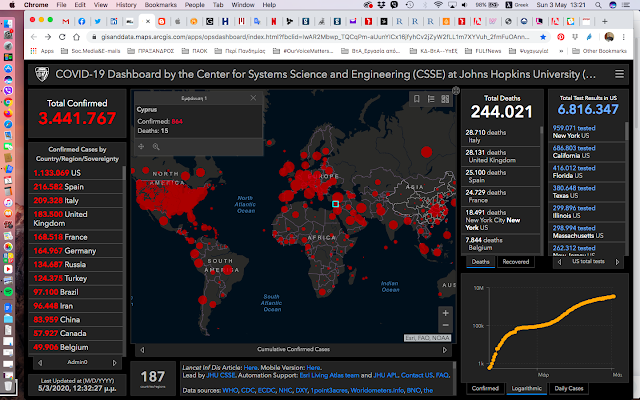This screenshot has width=640, height=400.
Task: Select US in confirmed cases list
Action: (76, 173)
